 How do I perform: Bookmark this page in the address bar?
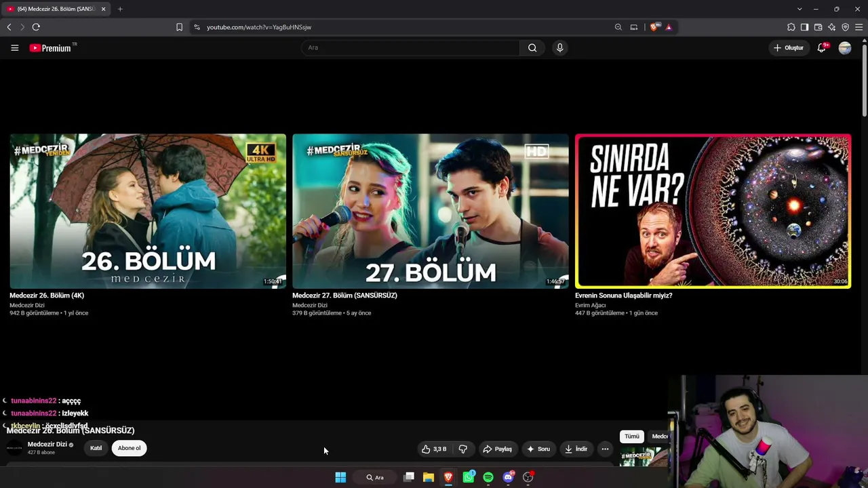(179, 27)
